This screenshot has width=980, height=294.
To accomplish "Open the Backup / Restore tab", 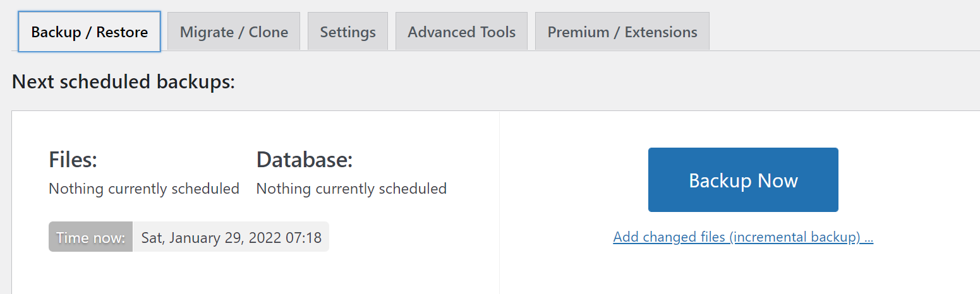I will tap(89, 32).
